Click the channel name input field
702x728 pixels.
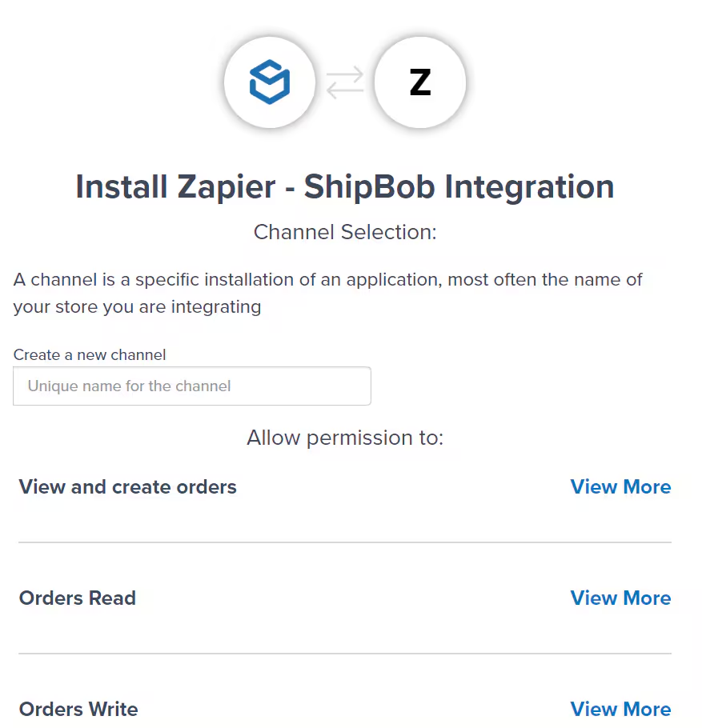point(192,386)
